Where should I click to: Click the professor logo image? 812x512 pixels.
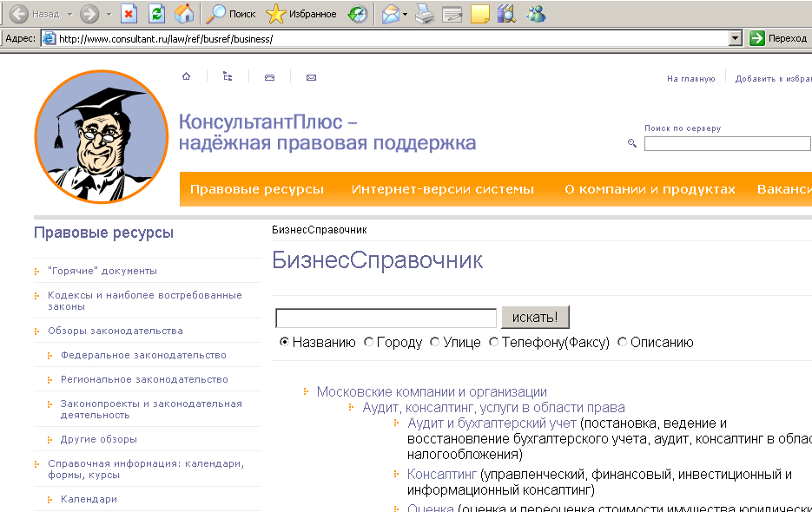click(102, 136)
